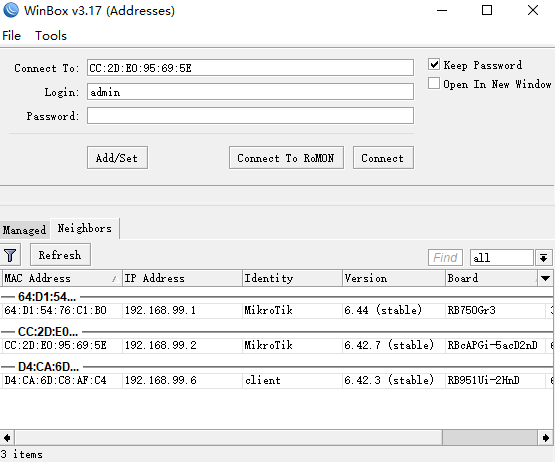
Task: Expand the column chooser dropdown arrow
Action: [545, 278]
